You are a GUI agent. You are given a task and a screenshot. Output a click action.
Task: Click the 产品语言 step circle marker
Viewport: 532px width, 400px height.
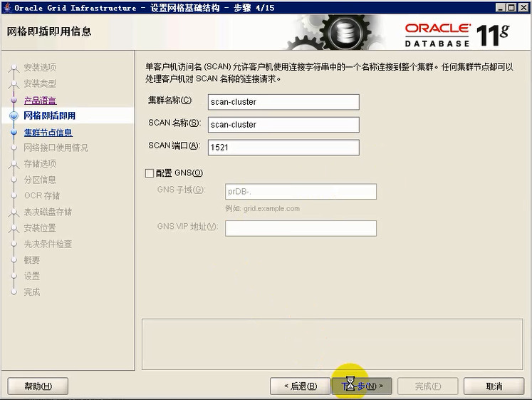(x=14, y=101)
